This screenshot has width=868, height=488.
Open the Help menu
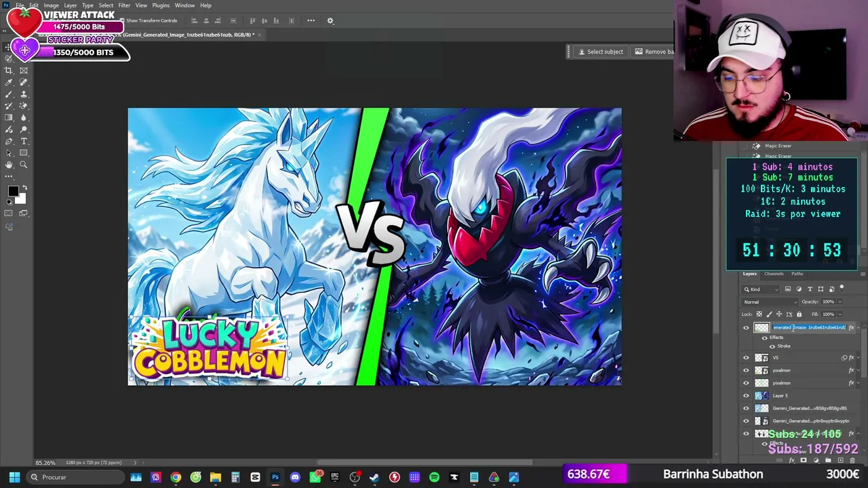tap(205, 5)
